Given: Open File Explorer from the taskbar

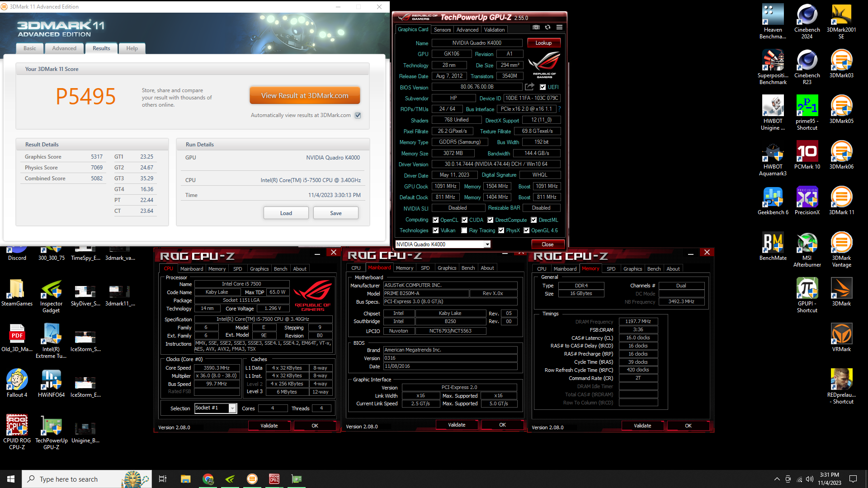Looking at the screenshot, I should (185, 479).
